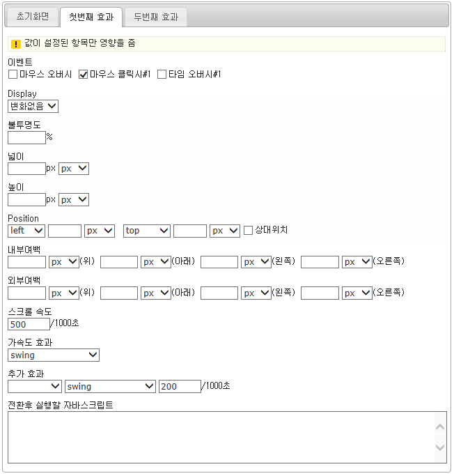Viewport: 454px width, 476px height.
Task: Switch to the 두번째 효과 tab
Action: coord(156,17)
